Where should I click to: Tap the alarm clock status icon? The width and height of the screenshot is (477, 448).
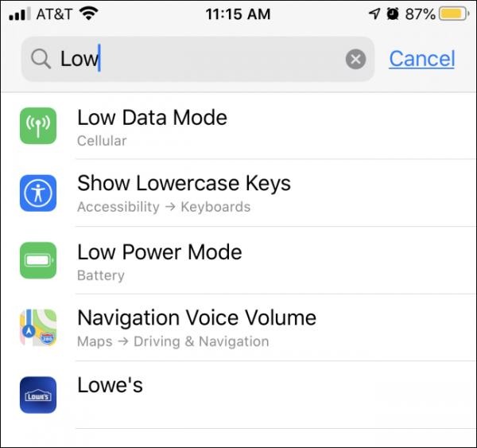pos(393,14)
